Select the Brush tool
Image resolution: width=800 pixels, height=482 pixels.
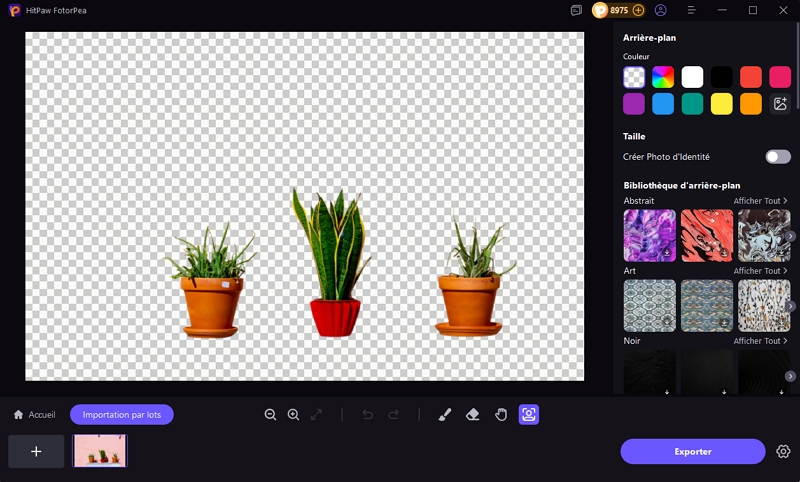tap(444, 415)
